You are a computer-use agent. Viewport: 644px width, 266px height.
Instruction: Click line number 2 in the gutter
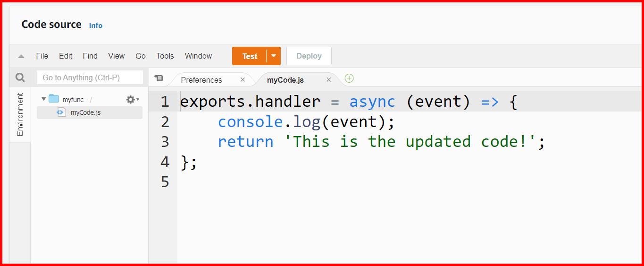[165, 122]
